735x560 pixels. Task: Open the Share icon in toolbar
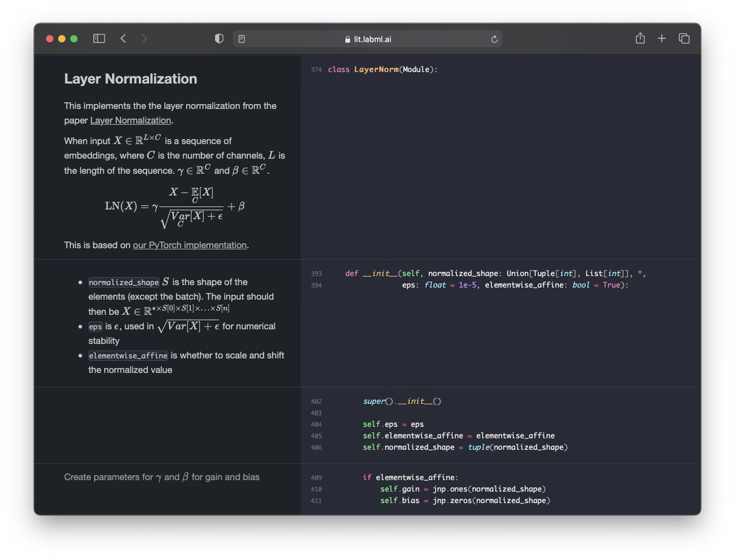[x=640, y=38]
